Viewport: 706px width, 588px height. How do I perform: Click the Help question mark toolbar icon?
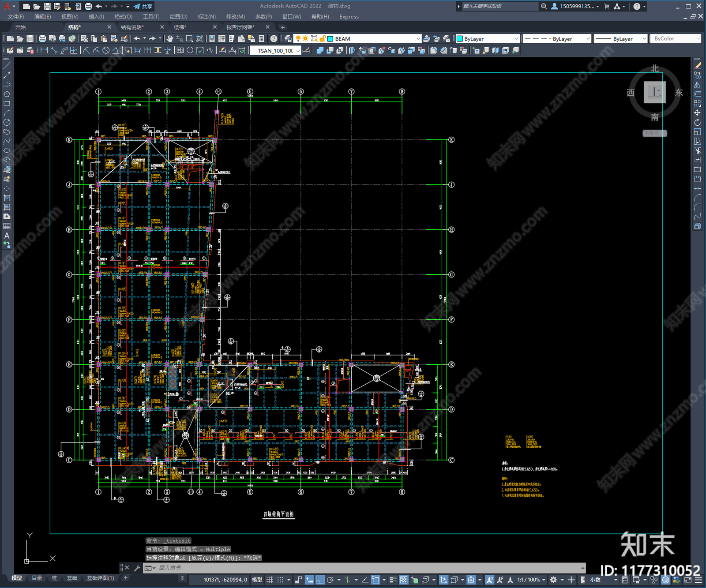tap(274, 39)
